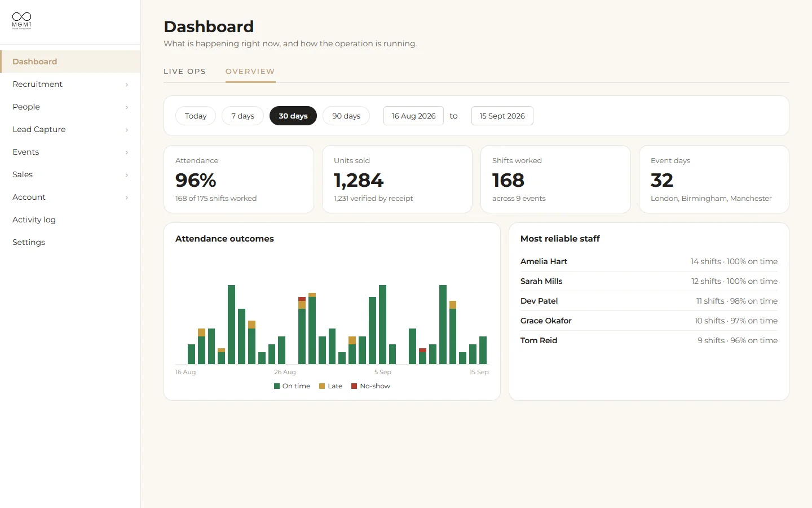This screenshot has height=508, width=812.
Task: Click the yellow Late legend swatch
Action: (322, 386)
